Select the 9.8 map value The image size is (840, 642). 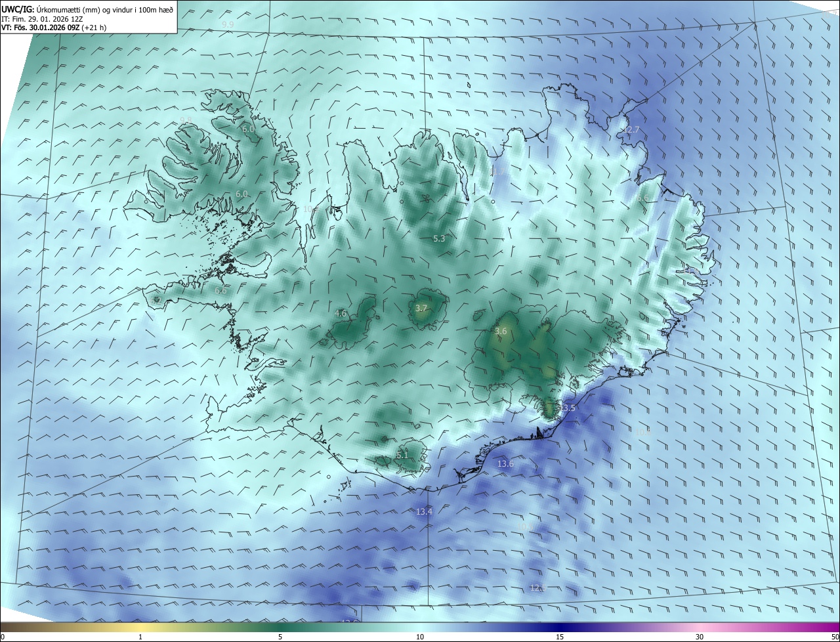click(186, 119)
